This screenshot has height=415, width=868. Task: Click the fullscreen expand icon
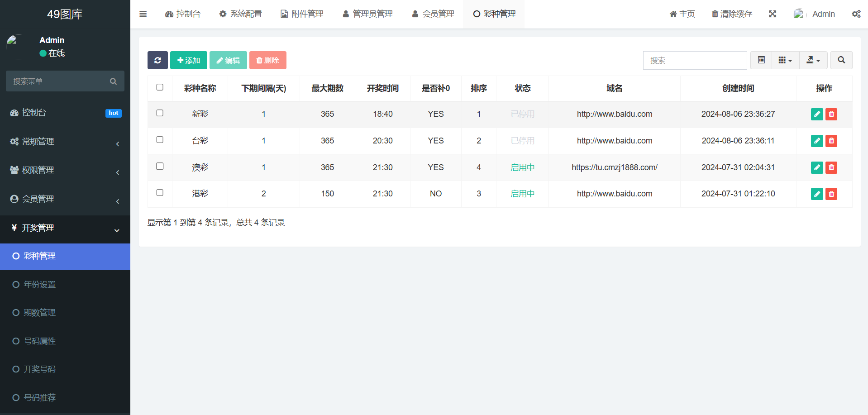pos(773,14)
